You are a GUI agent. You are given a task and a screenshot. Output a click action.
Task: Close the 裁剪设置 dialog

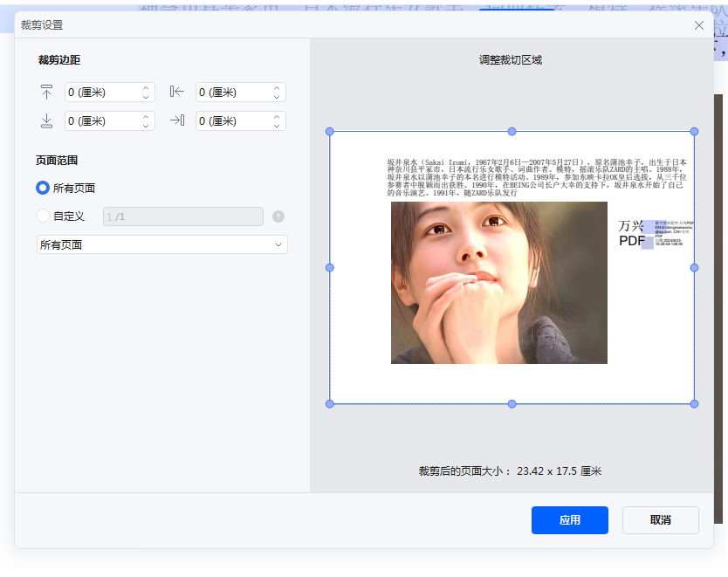pos(698,25)
